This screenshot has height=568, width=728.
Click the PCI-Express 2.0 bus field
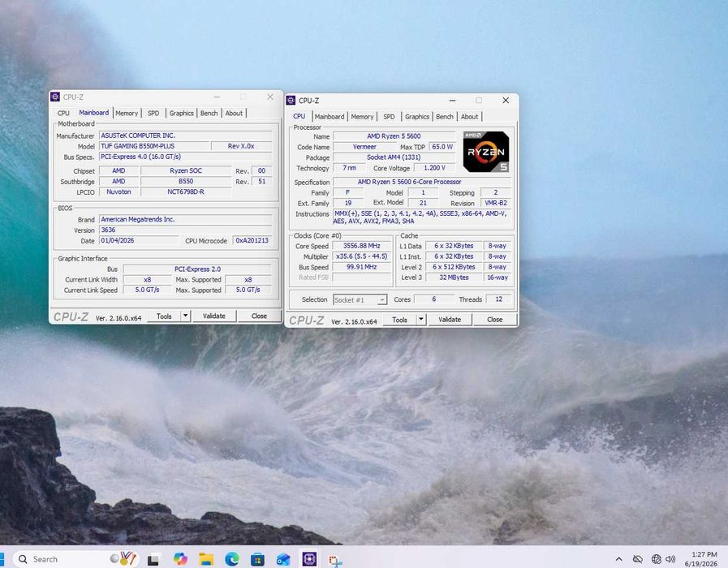198,269
